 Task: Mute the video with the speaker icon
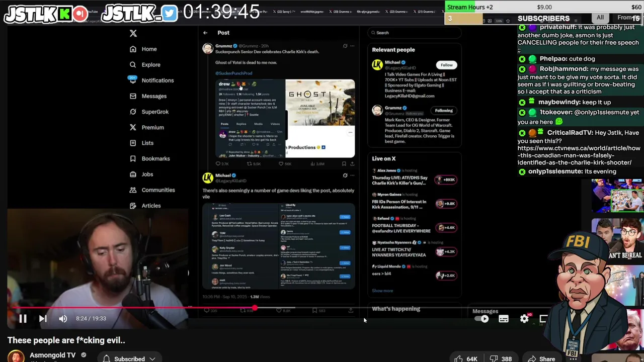click(63, 318)
